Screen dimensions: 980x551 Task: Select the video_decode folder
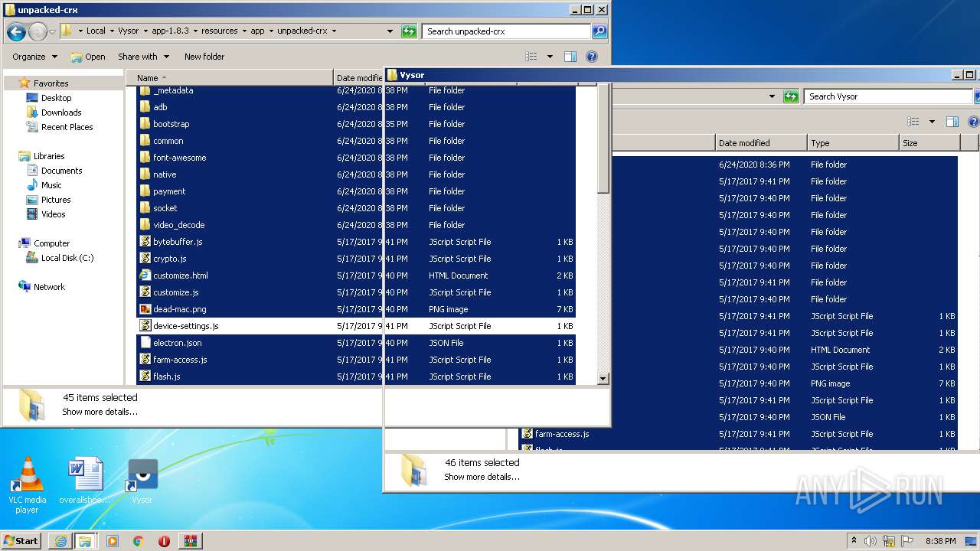[x=356, y=225]
